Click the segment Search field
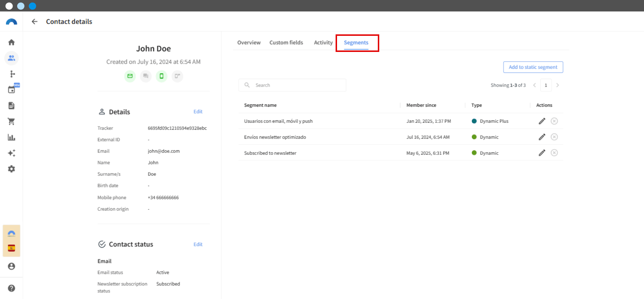Screen dimensions: 644x299 point(292,85)
